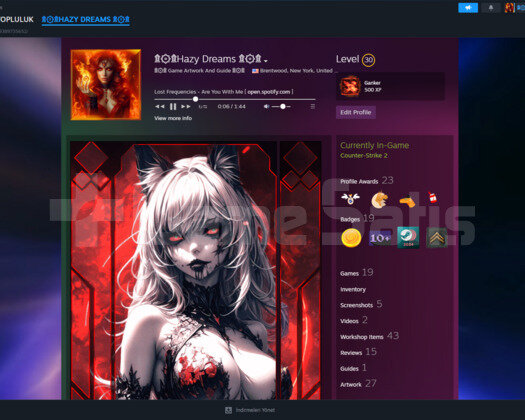Adjust the player volume slider
This screenshot has width=525, height=420.
281,107
